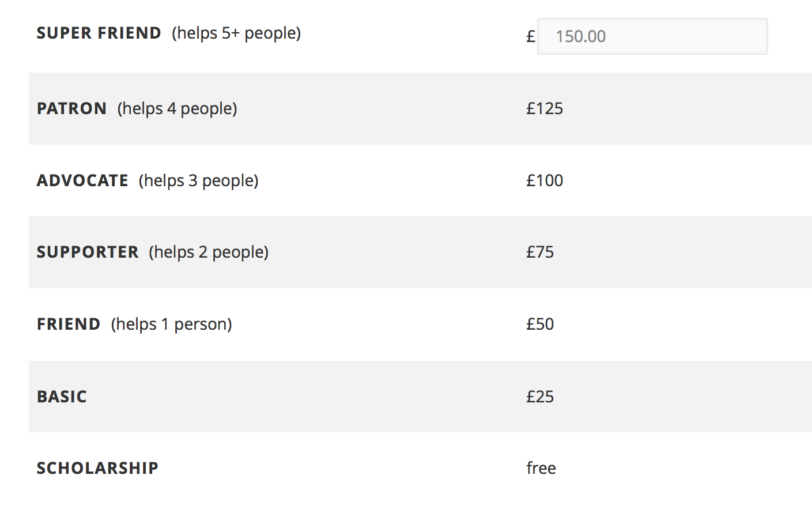Image resolution: width=812 pixels, height=505 pixels.
Task: Choose the £100 price
Action: click(x=545, y=180)
